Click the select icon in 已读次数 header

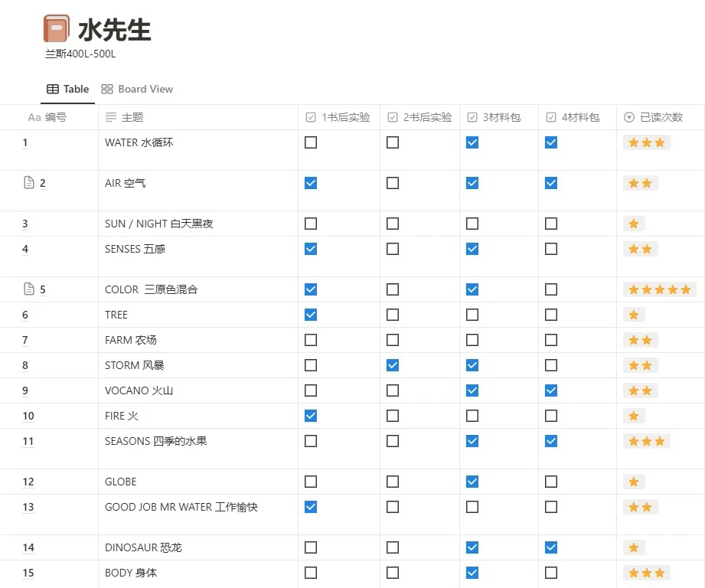tap(629, 117)
